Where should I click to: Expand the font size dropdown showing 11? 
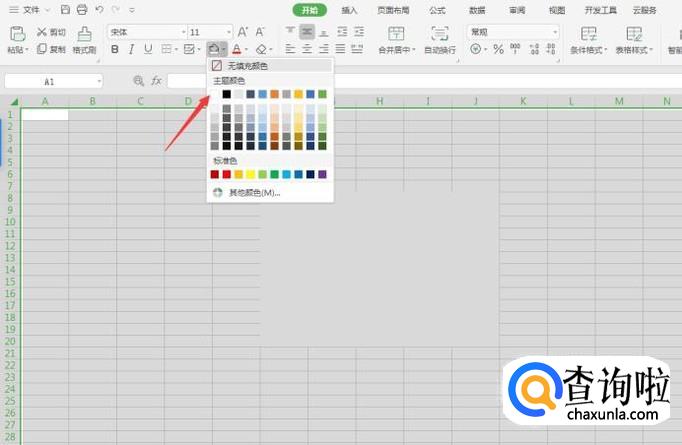pos(209,32)
